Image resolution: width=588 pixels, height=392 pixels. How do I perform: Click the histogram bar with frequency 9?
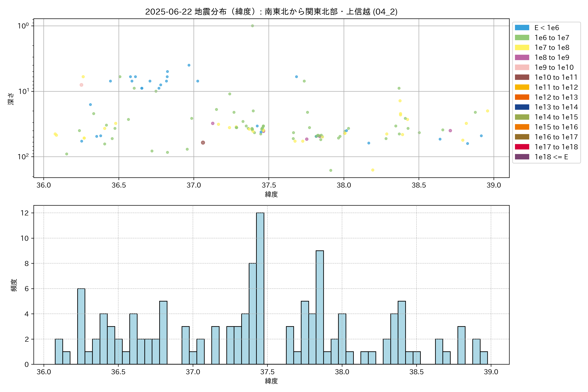pos(319,307)
